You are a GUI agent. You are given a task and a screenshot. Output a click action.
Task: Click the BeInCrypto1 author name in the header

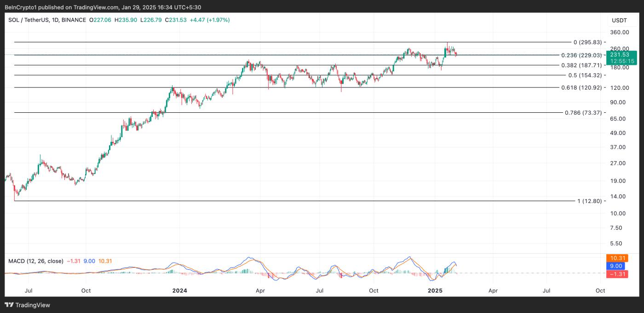tap(22, 7)
